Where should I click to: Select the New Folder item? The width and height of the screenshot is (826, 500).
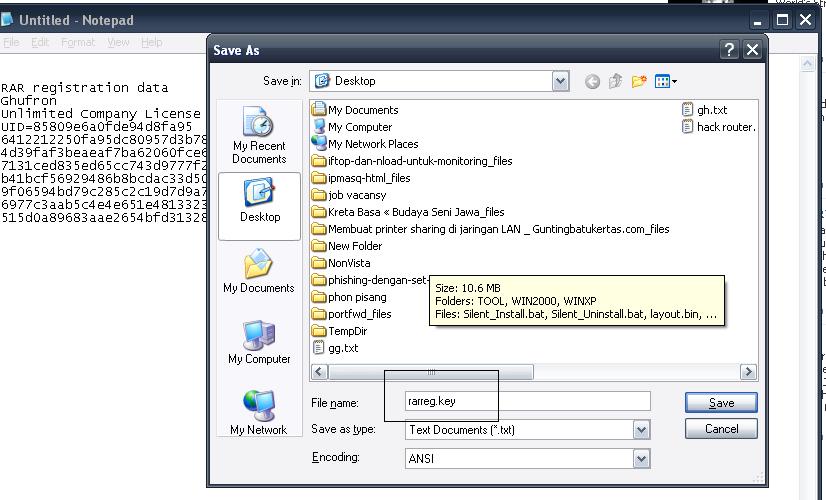(x=347, y=246)
